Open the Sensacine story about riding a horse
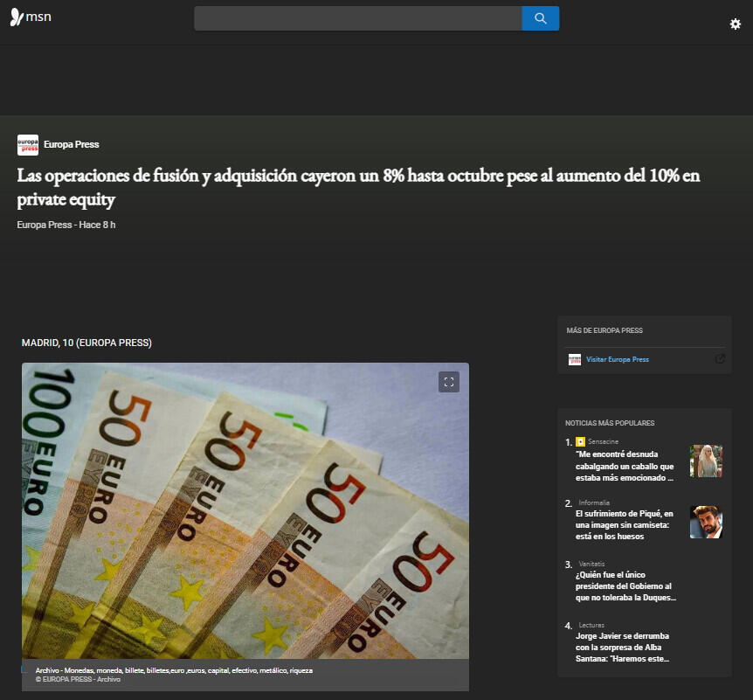Screen dimensions: 753x700 tap(625, 467)
